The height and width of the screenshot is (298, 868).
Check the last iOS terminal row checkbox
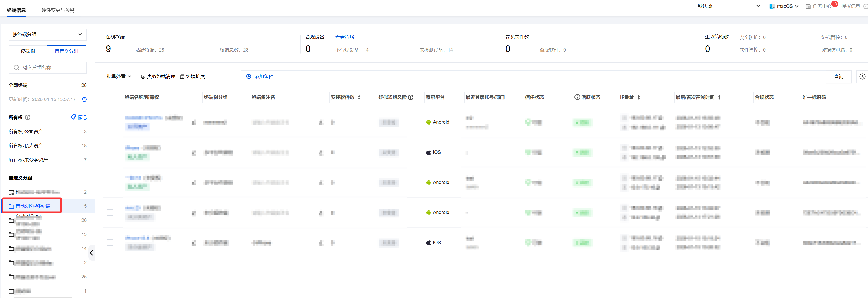[109, 243]
